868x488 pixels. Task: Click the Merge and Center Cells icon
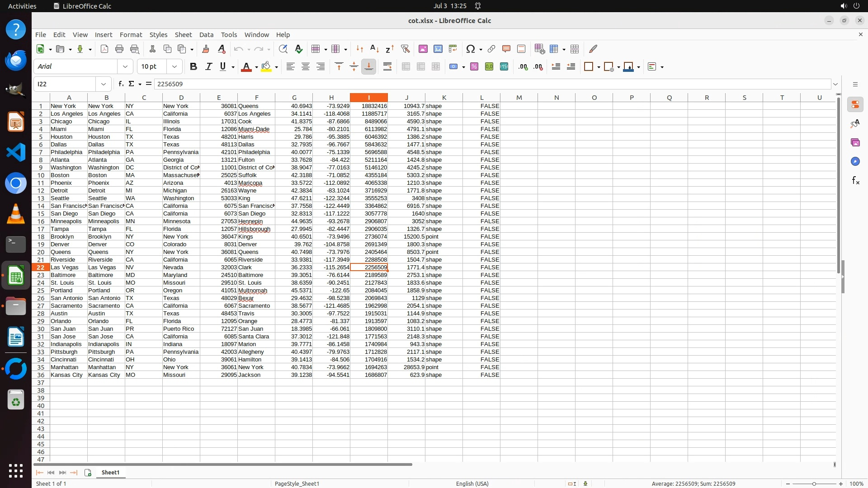[x=406, y=67]
